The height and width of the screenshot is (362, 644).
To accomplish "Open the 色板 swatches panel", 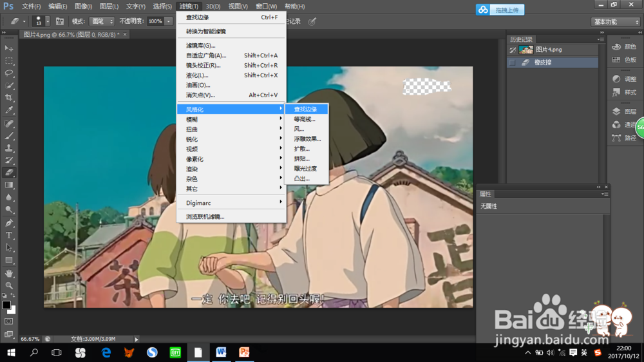I will coord(624,59).
